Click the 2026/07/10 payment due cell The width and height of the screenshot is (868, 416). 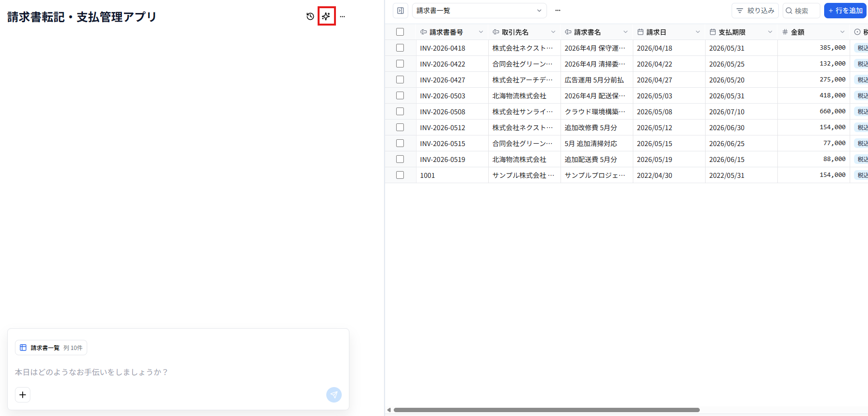point(741,112)
